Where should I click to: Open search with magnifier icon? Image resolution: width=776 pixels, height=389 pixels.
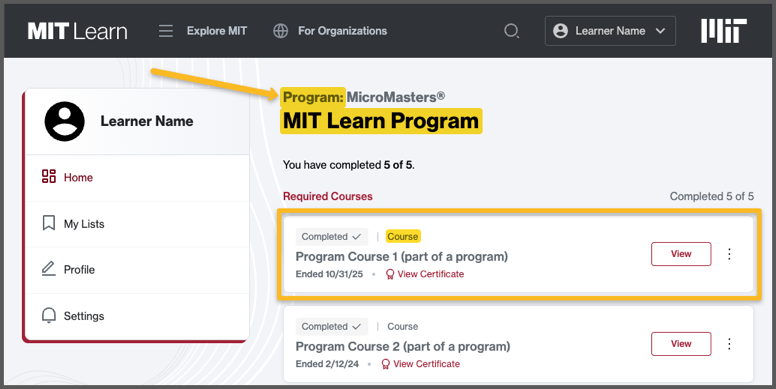511,31
